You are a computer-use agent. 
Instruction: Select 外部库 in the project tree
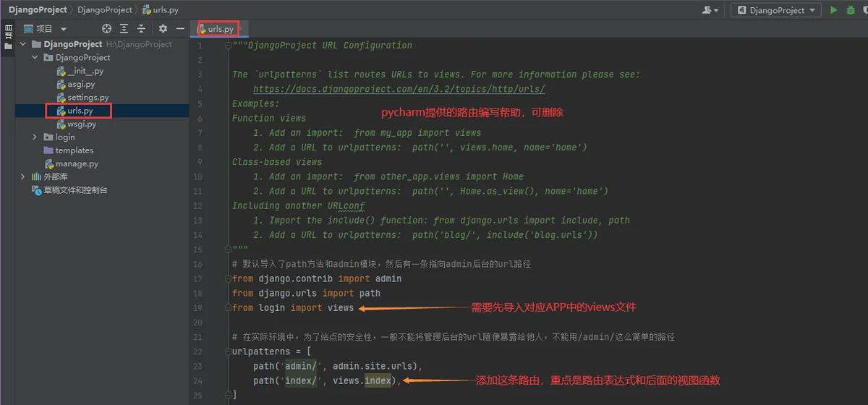[55, 176]
